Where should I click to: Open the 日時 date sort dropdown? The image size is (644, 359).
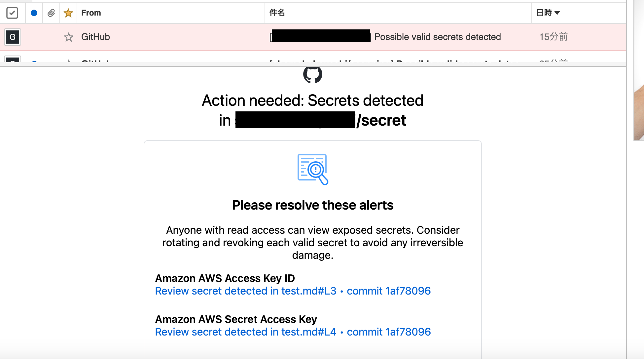coord(548,13)
